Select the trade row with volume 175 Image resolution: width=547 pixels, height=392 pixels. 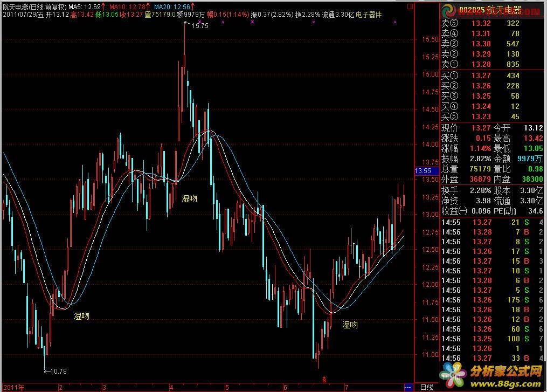(492, 300)
